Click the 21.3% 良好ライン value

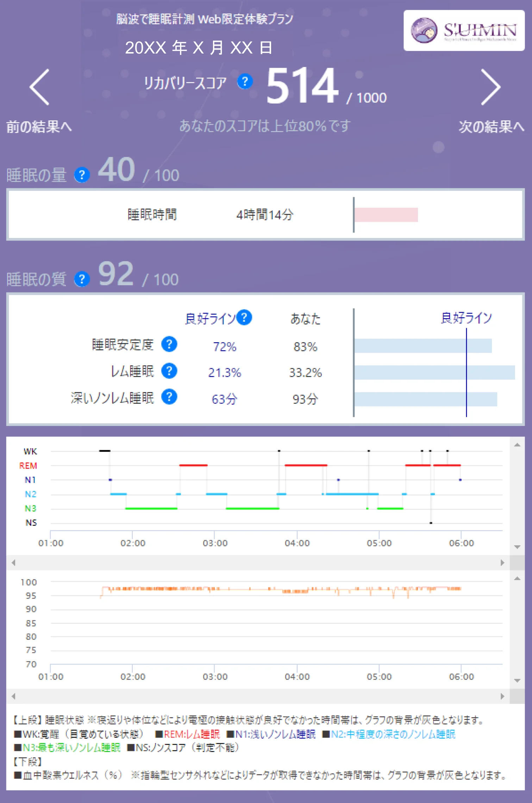(x=224, y=372)
